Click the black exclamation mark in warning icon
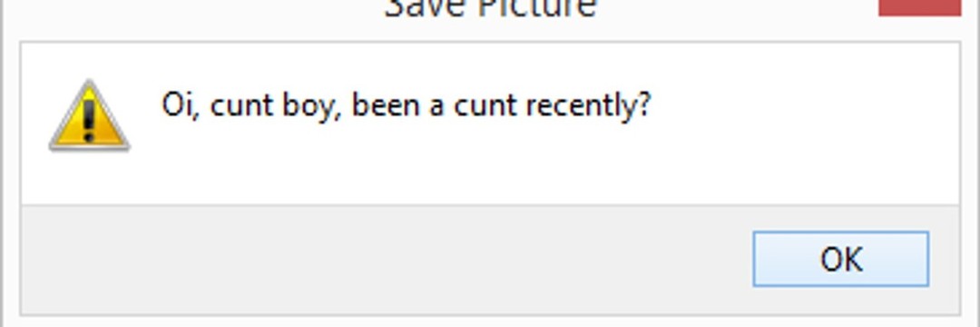Screen dimensions: 980x327 (x=89, y=120)
